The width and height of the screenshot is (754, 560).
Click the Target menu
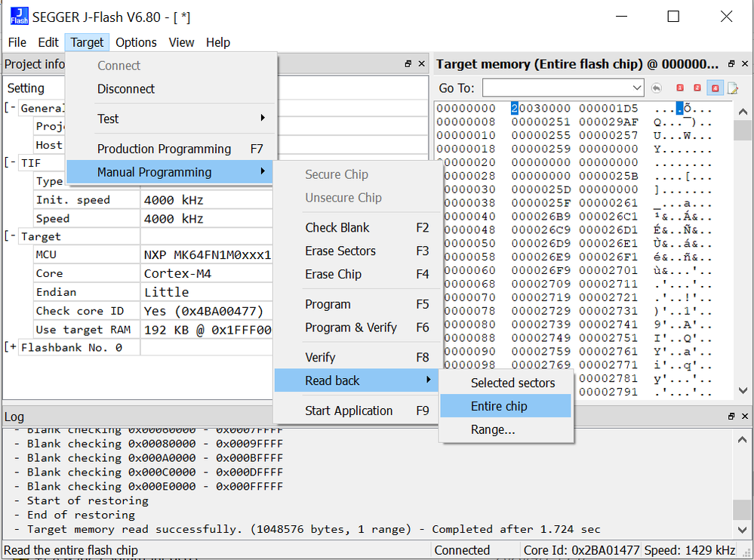tap(87, 42)
